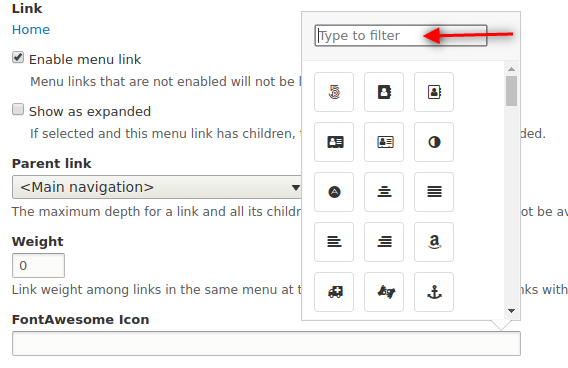The image size is (568, 368).
Task: Uncheck Enable menu link checkbox
Action: 18,58
